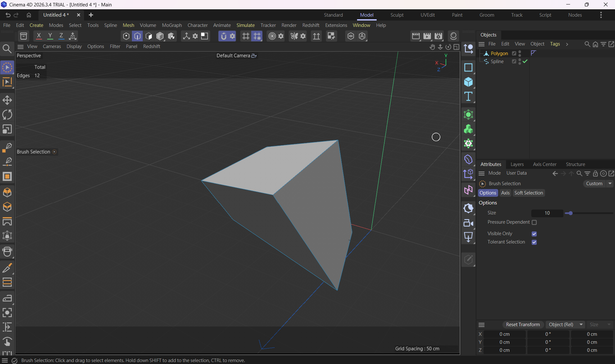Viewport: 615px width, 364px height.
Task: Open viewport Display menu
Action: pos(74,47)
